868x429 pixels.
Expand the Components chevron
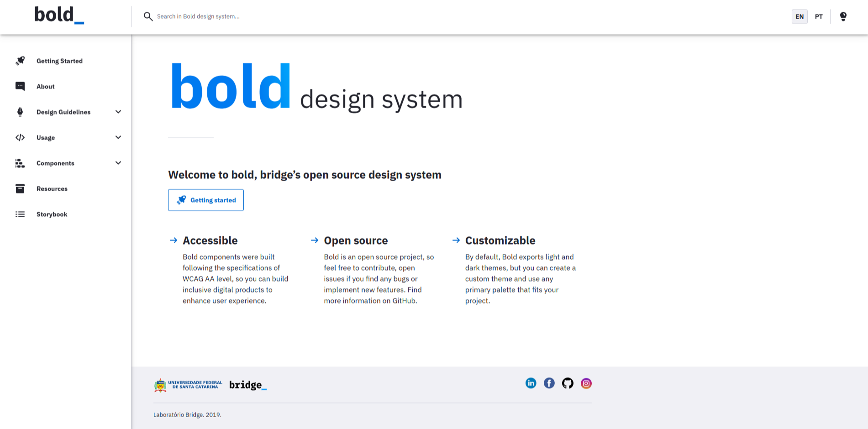[x=118, y=163]
